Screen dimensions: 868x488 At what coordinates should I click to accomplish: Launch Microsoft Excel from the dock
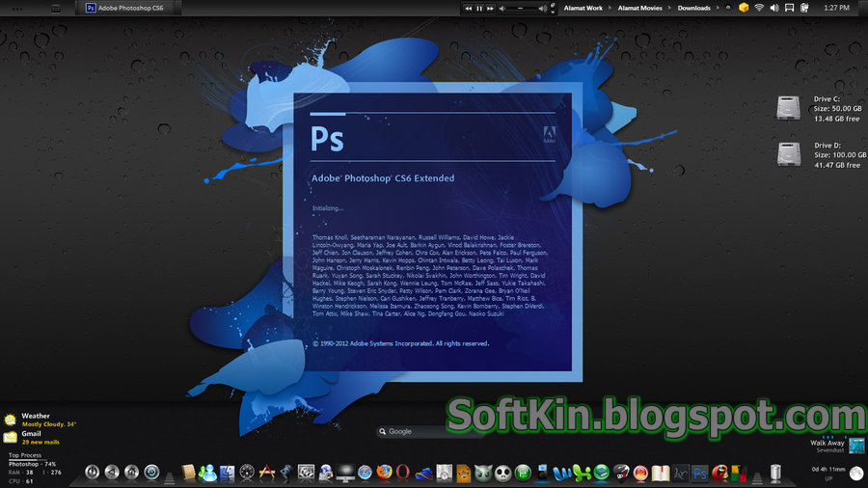pyautogui.click(x=582, y=474)
